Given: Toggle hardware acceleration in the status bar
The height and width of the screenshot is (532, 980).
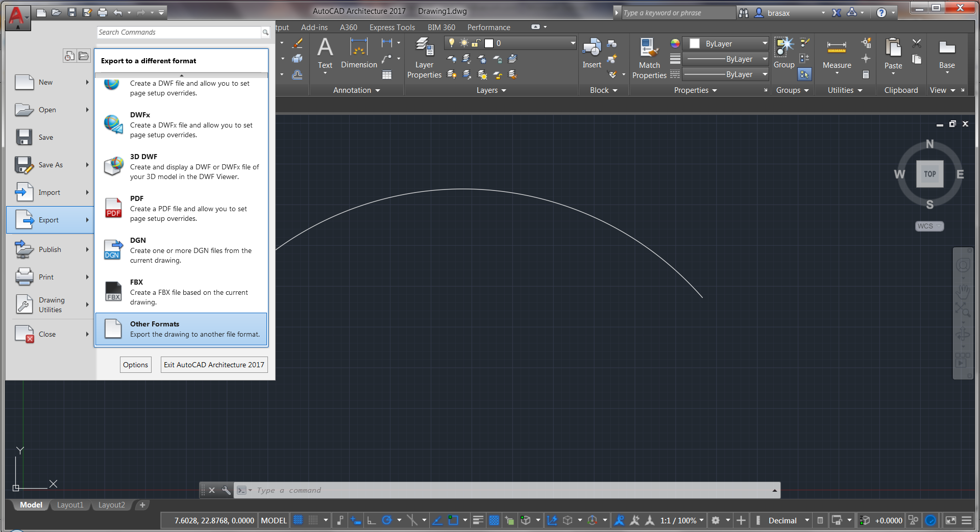Looking at the screenshot, I should 930,520.
